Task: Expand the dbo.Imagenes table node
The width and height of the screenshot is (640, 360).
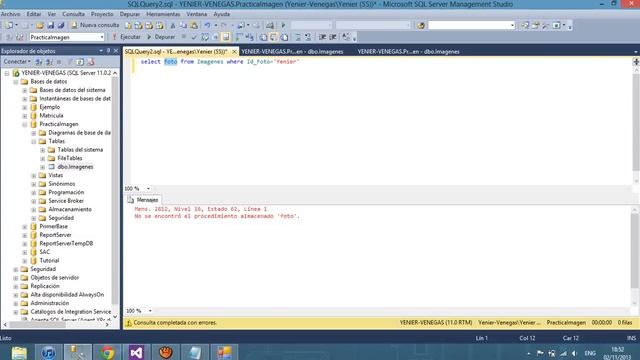Action: click(x=42, y=167)
